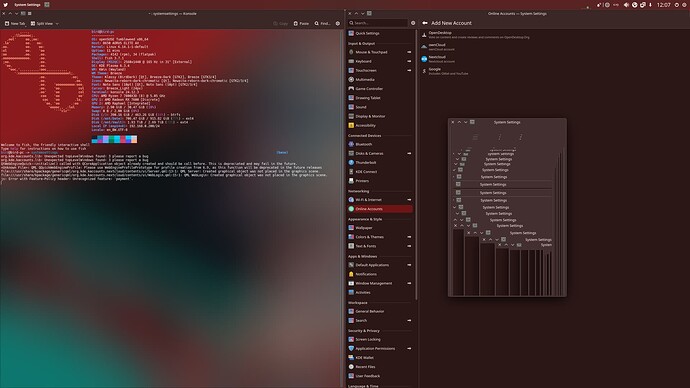This screenshot has height=388, width=690.
Task: Click the nested System Settings window title
Action: pyautogui.click(x=507, y=122)
